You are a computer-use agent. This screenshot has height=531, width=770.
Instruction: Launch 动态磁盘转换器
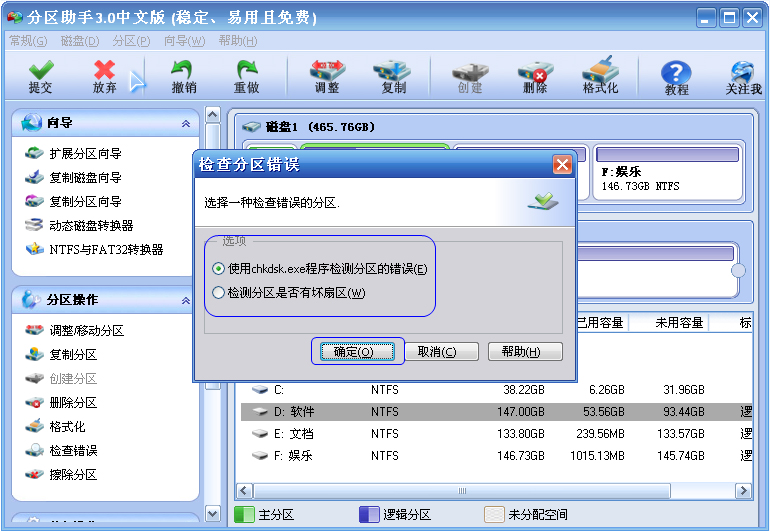pos(80,225)
